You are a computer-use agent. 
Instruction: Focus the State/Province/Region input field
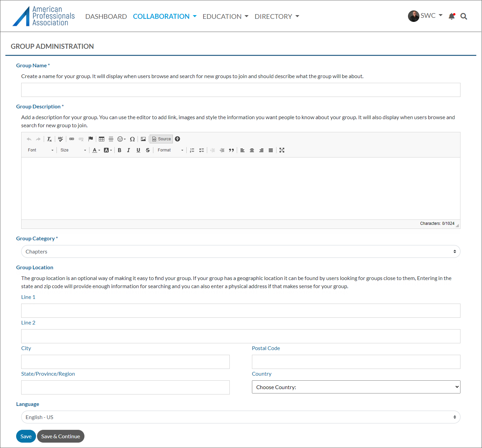pos(125,387)
